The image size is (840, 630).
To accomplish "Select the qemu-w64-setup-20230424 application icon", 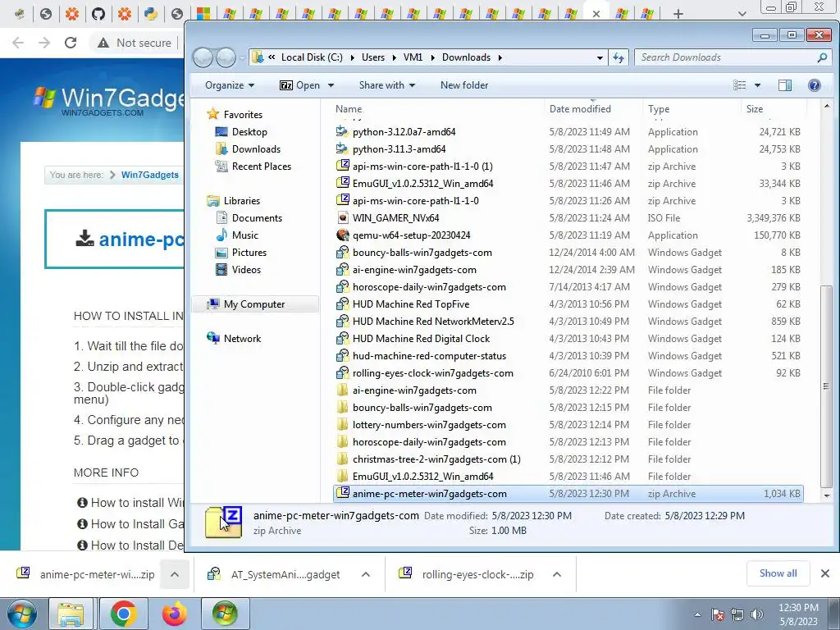I will pyautogui.click(x=342, y=235).
